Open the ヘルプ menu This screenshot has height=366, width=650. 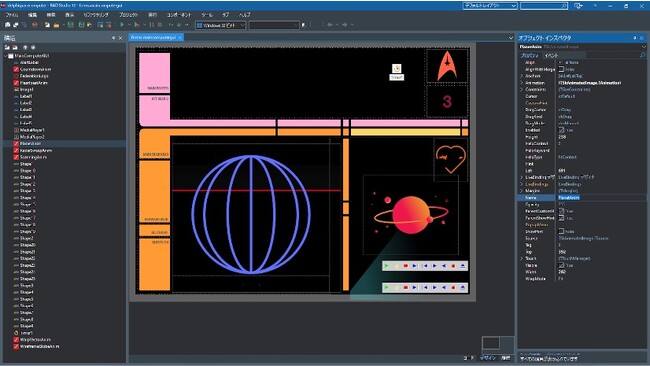(245, 15)
